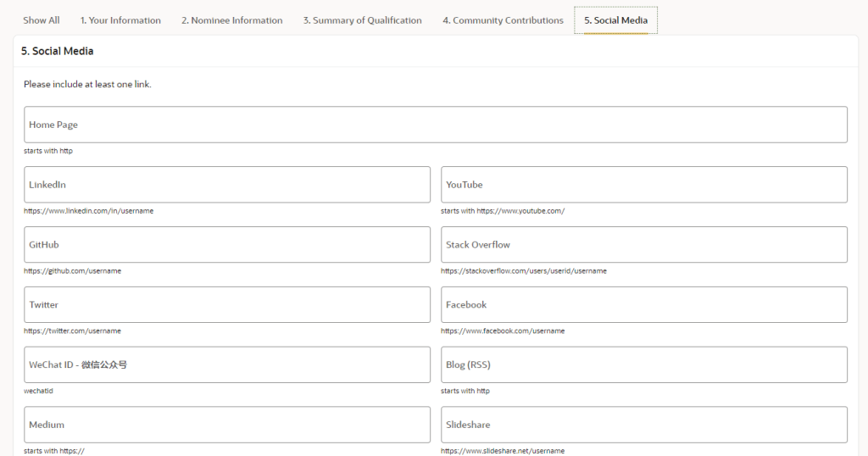Click into the LinkedIn field
This screenshot has height=456, width=868.
click(227, 185)
